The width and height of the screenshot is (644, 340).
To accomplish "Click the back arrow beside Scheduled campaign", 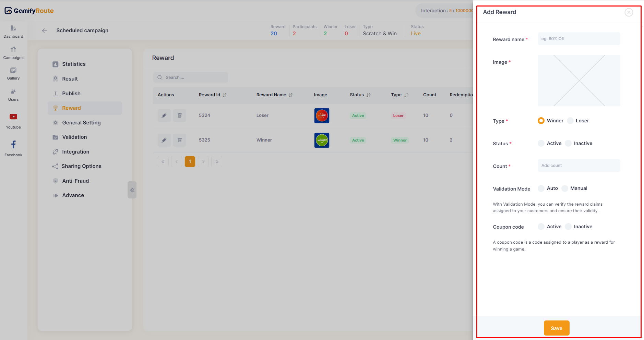I will 44,31.
